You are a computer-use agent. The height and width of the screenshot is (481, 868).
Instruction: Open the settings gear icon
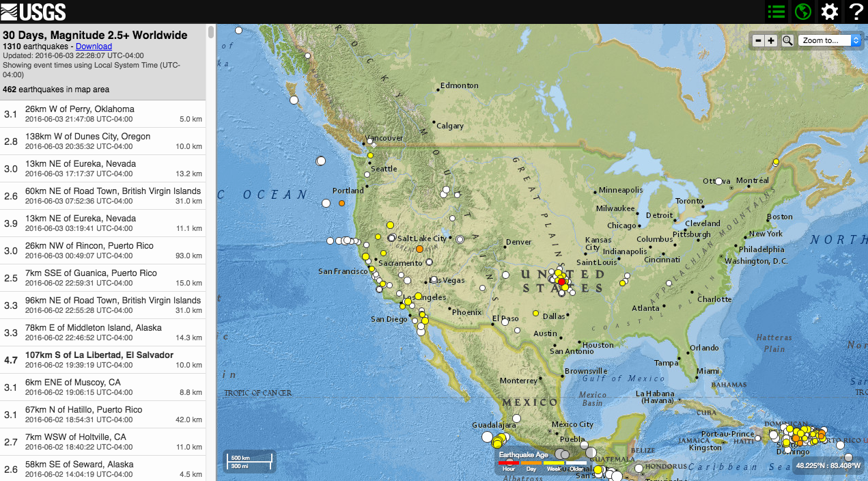(829, 12)
